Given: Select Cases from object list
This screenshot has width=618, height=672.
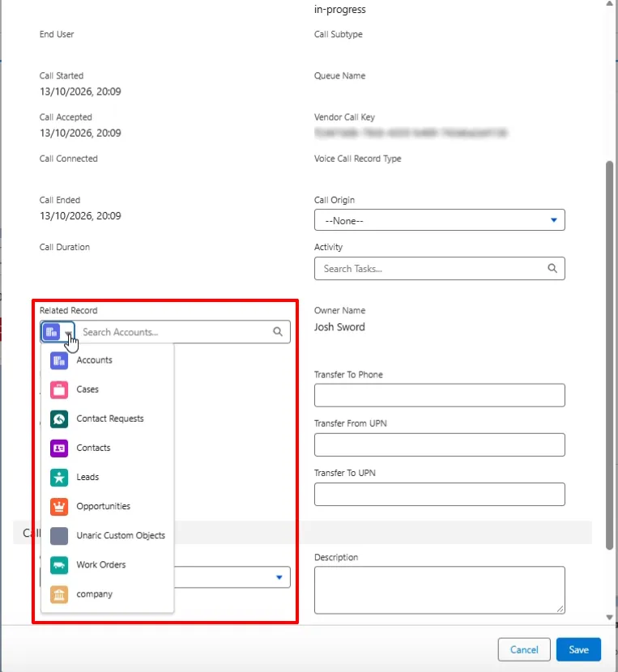Looking at the screenshot, I should point(107,389).
